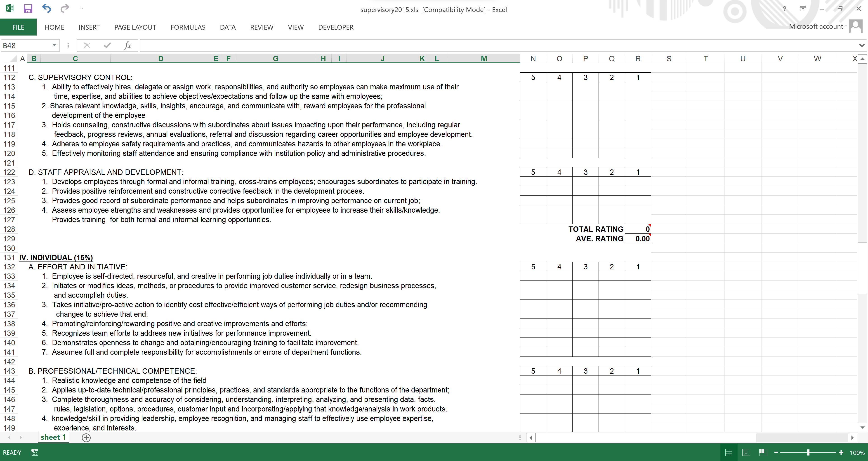868x461 pixels.
Task: Click the Save icon in Quick Access Toolbar
Action: (28, 9)
